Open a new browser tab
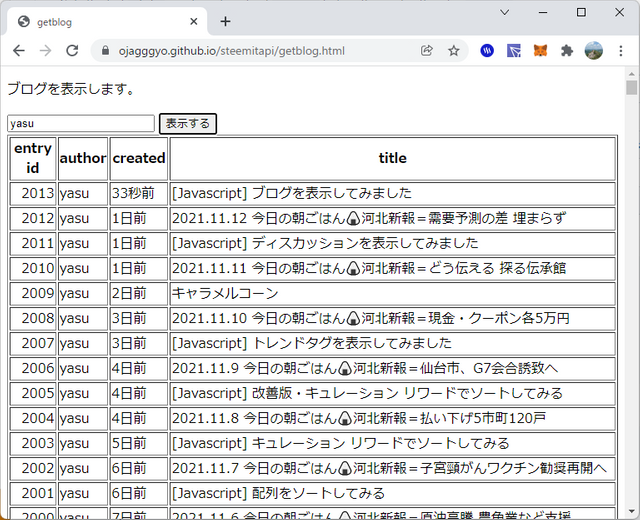Viewport: 640px width, 520px height. 225,21
